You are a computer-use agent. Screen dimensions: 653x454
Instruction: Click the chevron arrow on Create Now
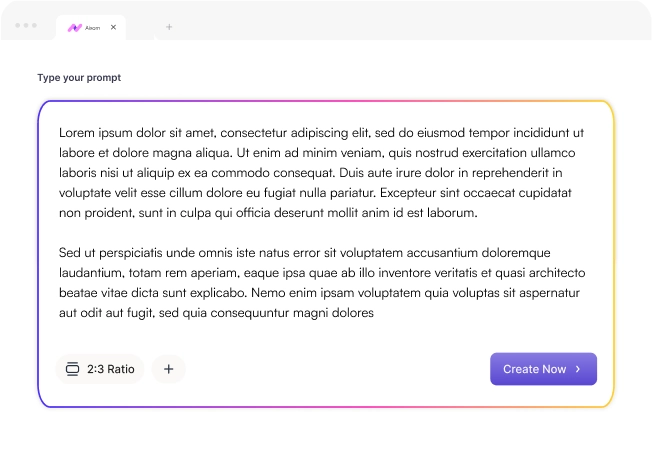[x=578, y=369]
